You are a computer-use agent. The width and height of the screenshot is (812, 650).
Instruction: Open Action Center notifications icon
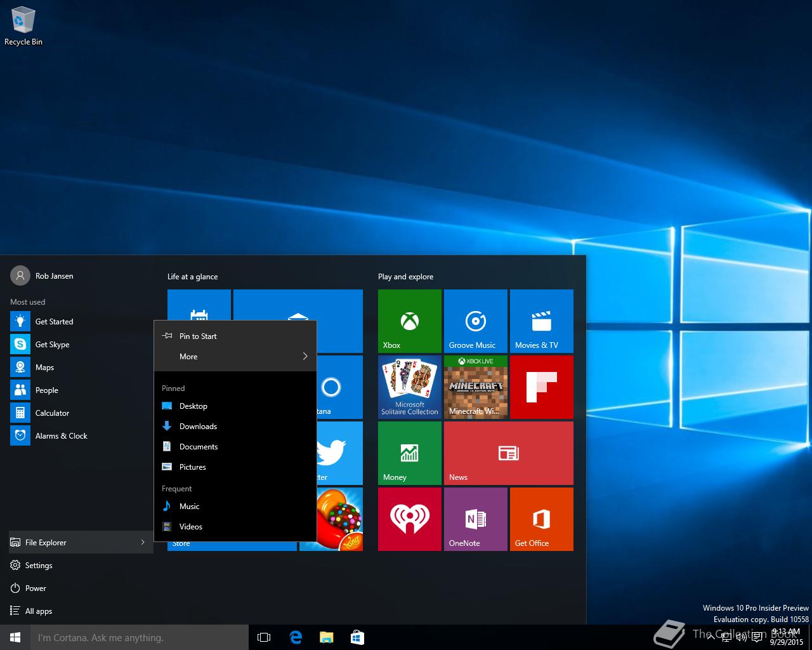click(757, 638)
